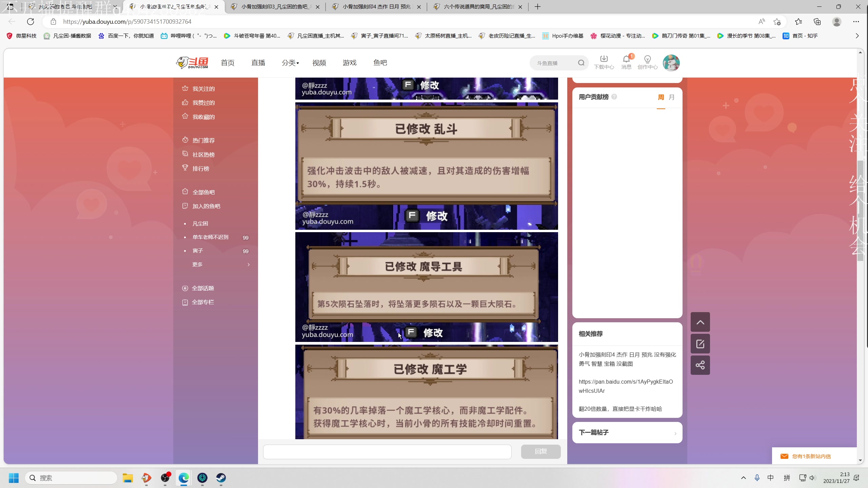
Task: Expand the bookmarks bar overflow chevron
Action: [857, 36]
